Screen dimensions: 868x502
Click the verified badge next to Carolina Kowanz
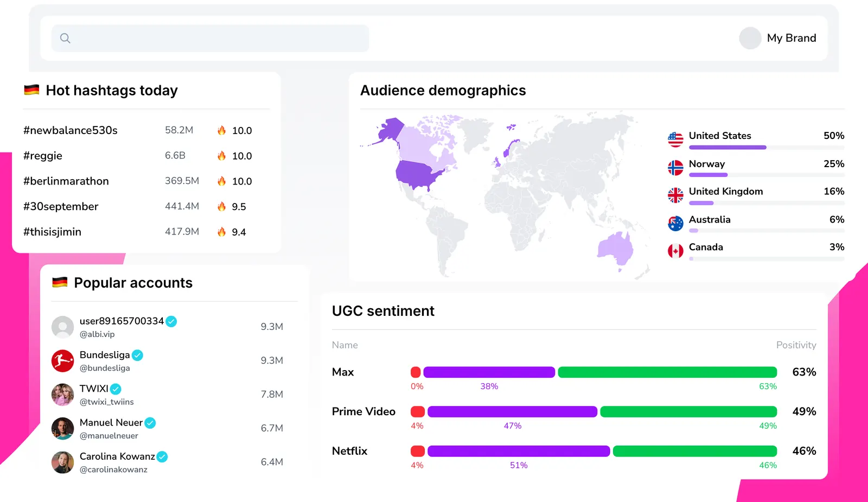tap(162, 457)
